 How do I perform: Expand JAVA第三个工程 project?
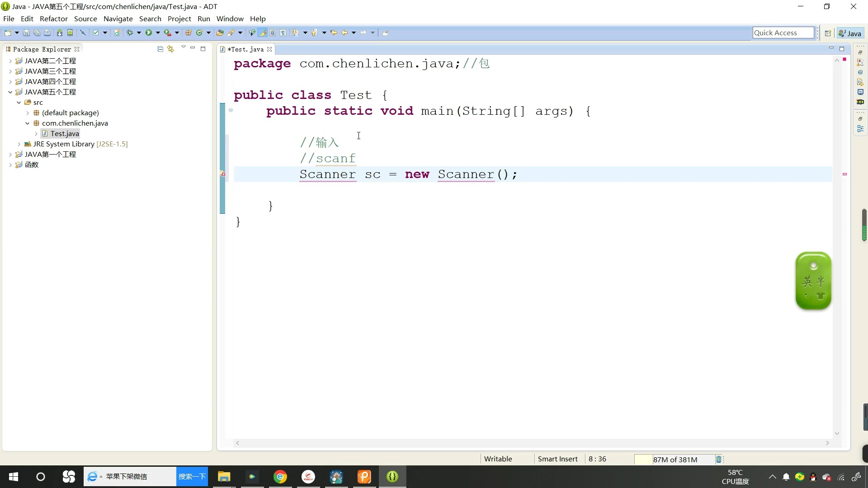click(x=10, y=71)
